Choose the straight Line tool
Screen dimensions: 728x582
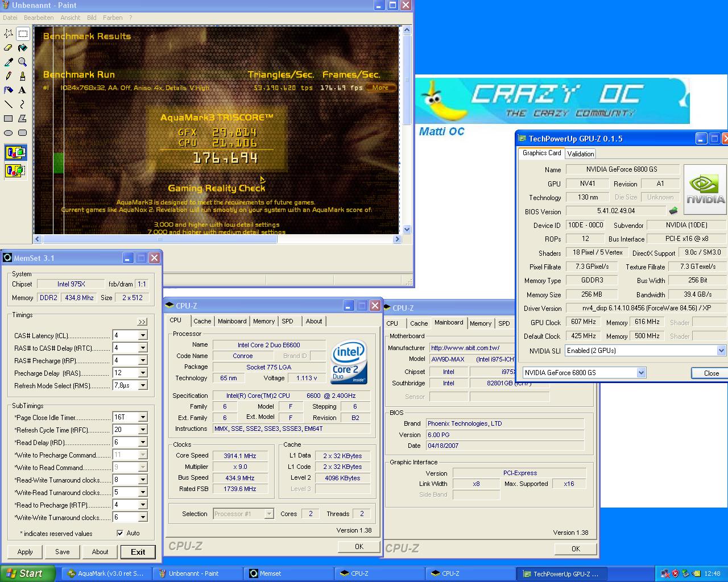[9, 104]
